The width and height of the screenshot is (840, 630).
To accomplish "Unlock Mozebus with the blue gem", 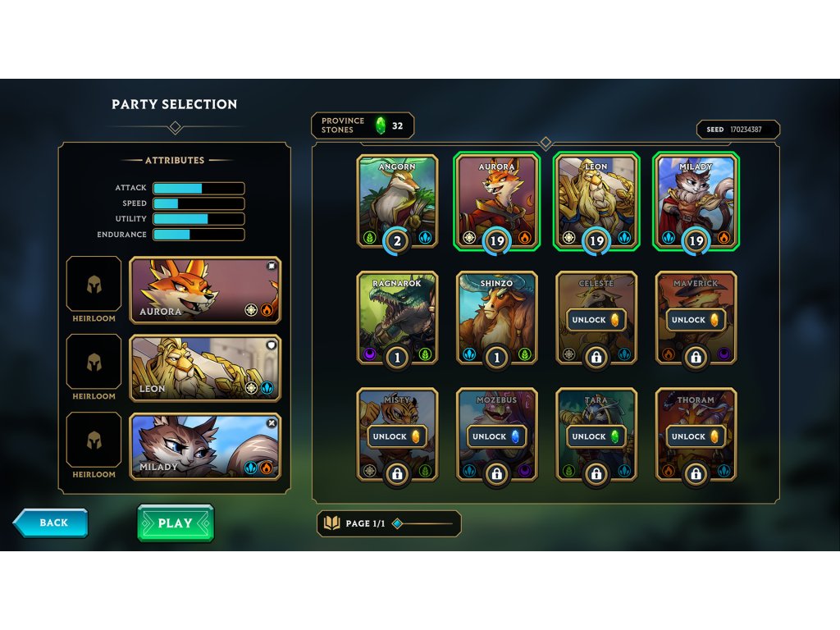I will [496, 436].
